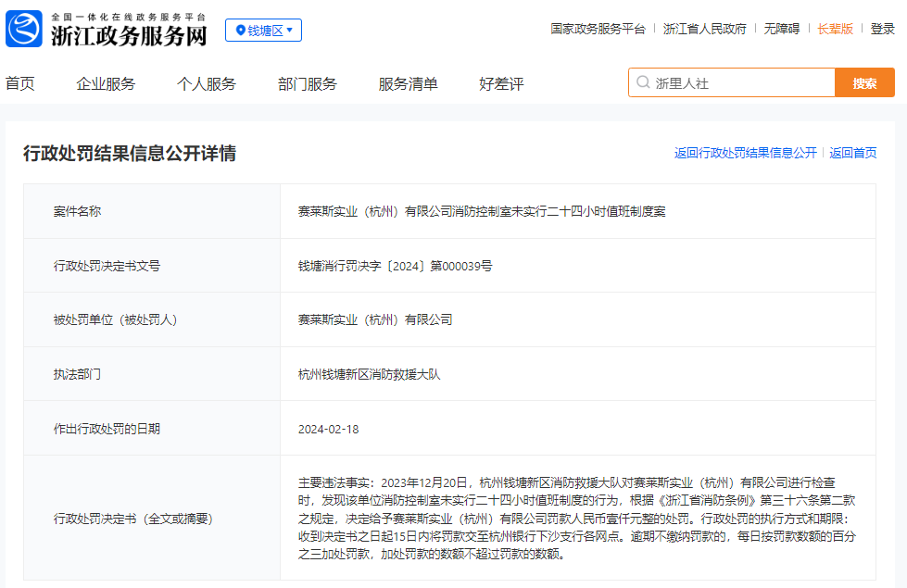Click the location pin icon beside 钱塘区
907x588 pixels.
[x=241, y=30]
